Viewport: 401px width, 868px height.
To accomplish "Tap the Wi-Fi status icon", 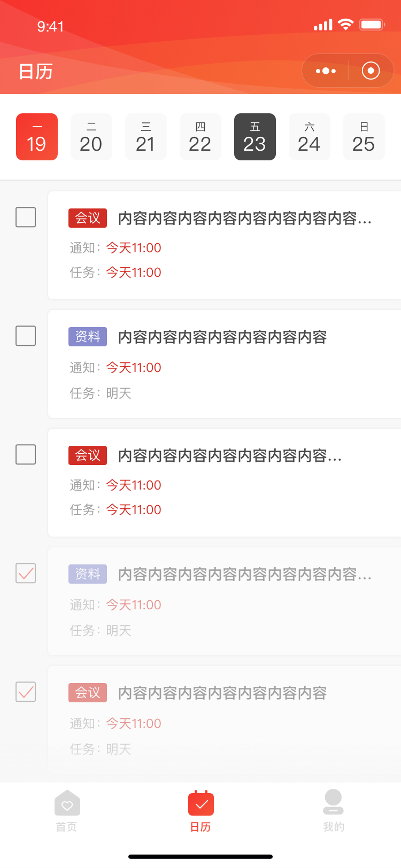I will click(x=346, y=25).
